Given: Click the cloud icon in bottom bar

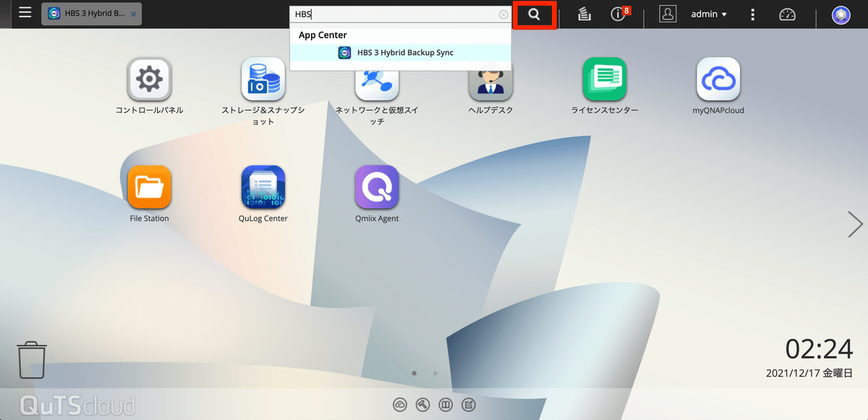Looking at the screenshot, I should tap(400, 405).
